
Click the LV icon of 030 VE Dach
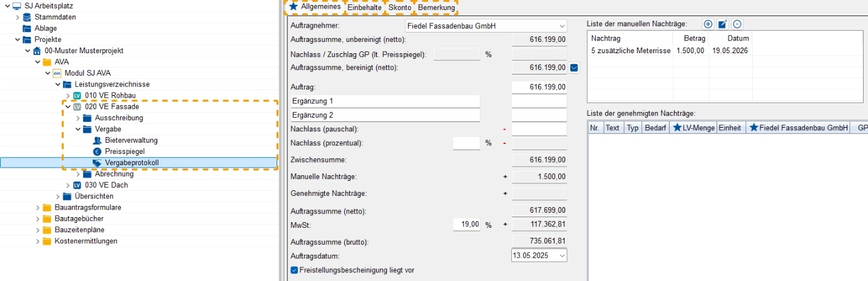point(77,186)
